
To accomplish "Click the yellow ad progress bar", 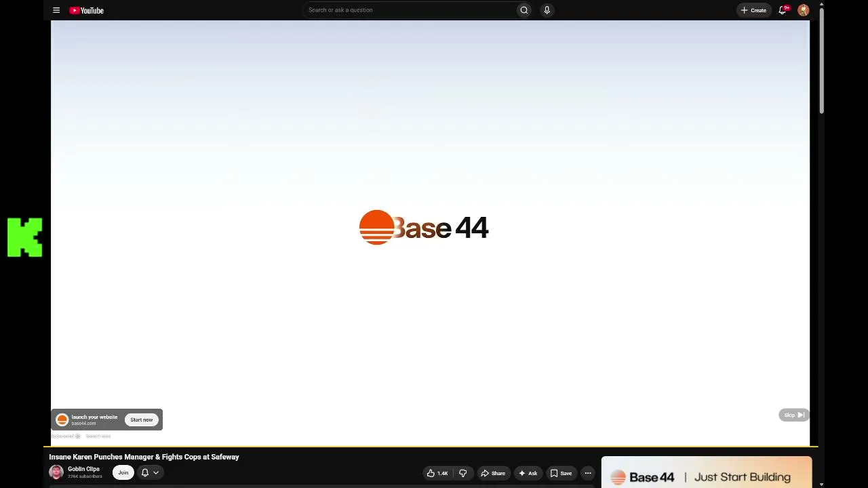I will [431, 447].
